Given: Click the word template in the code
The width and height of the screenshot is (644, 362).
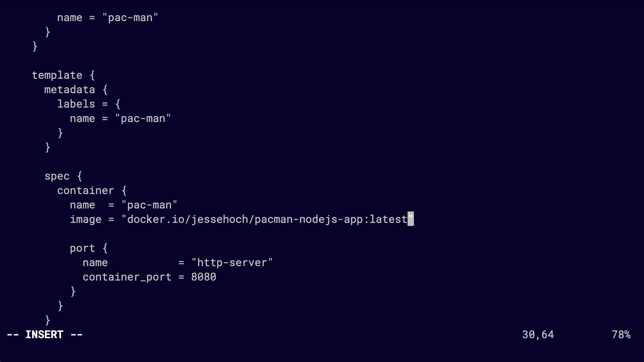Looking at the screenshot, I should (x=57, y=75).
